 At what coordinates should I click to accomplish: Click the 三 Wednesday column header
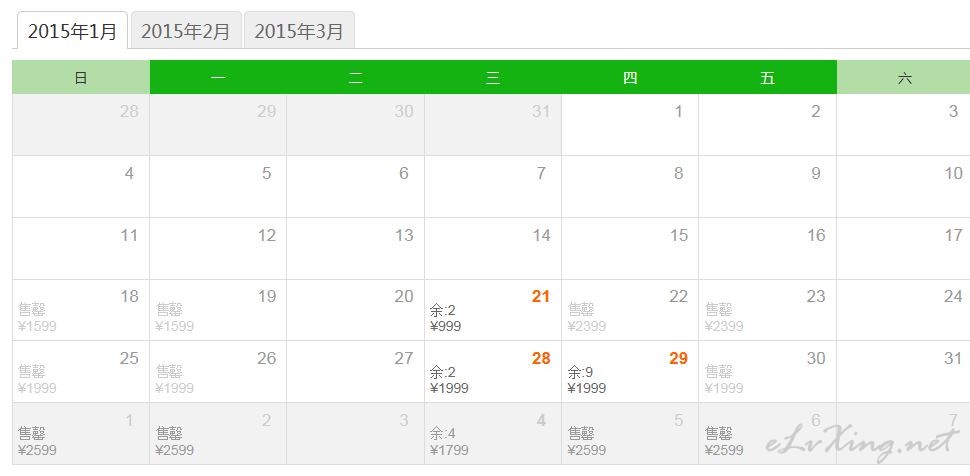tap(493, 77)
